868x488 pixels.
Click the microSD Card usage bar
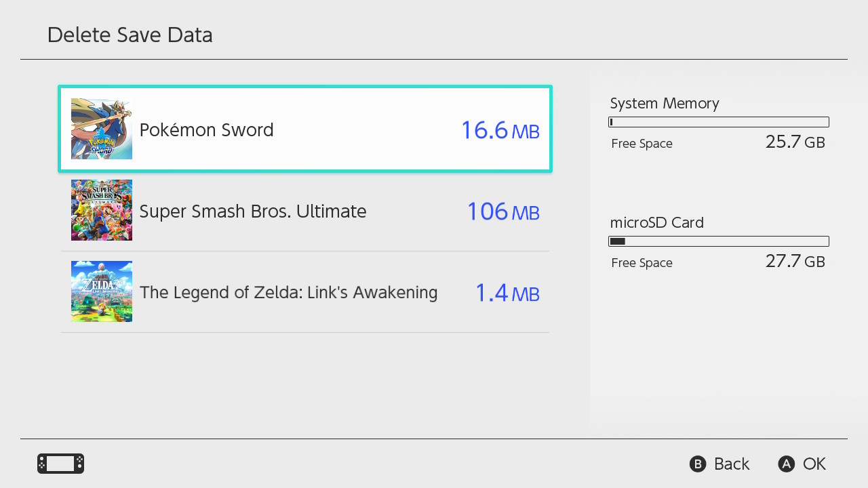(718, 241)
